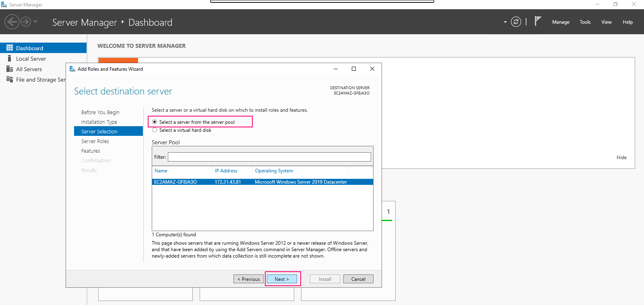Click the File and Storage Services icon
644x305 pixels.
[x=10, y=79]
